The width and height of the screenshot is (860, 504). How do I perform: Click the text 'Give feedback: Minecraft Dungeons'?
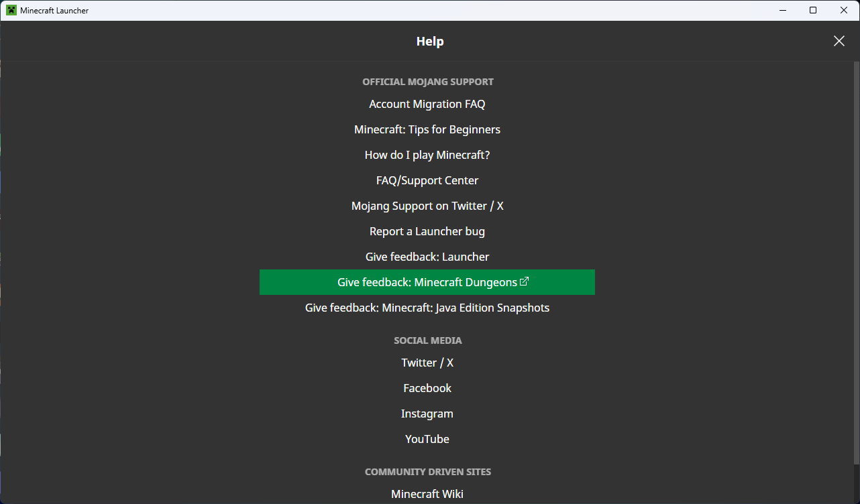tap(427, 282)
